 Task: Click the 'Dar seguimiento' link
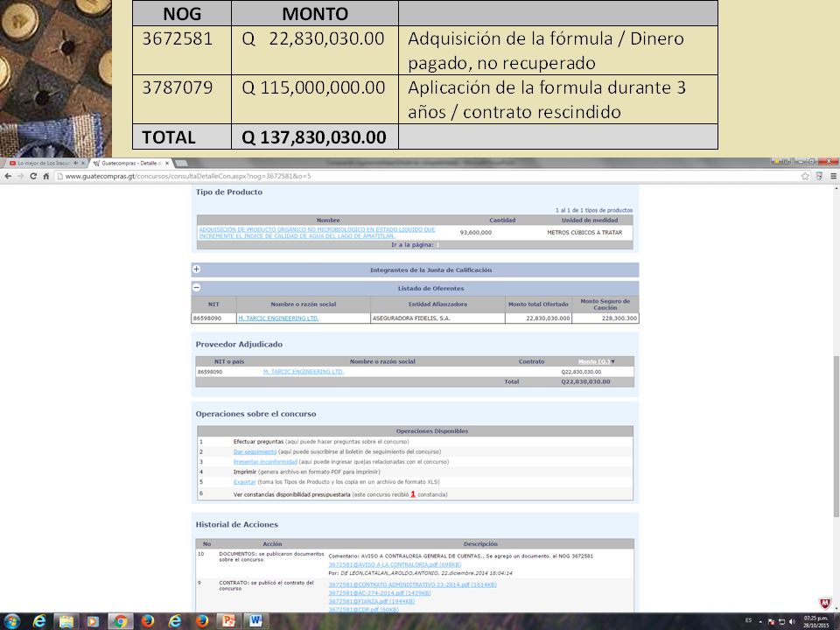255,451
